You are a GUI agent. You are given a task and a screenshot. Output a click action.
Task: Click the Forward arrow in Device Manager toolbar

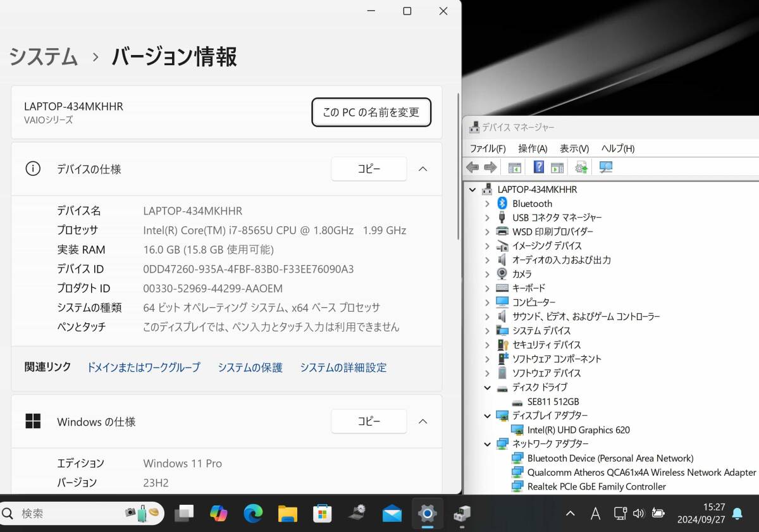pyautogui.click(x=490, y=167)
